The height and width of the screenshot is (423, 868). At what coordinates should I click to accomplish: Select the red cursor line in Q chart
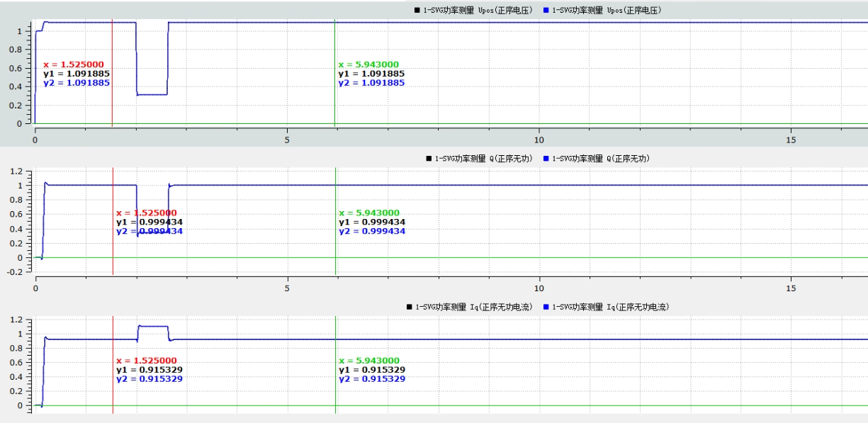(x=113, y=248)
